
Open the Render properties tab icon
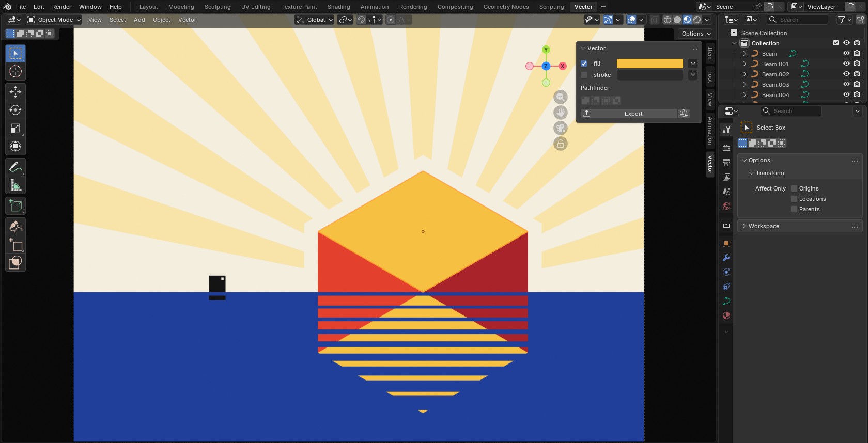click(x=726, y=148)
